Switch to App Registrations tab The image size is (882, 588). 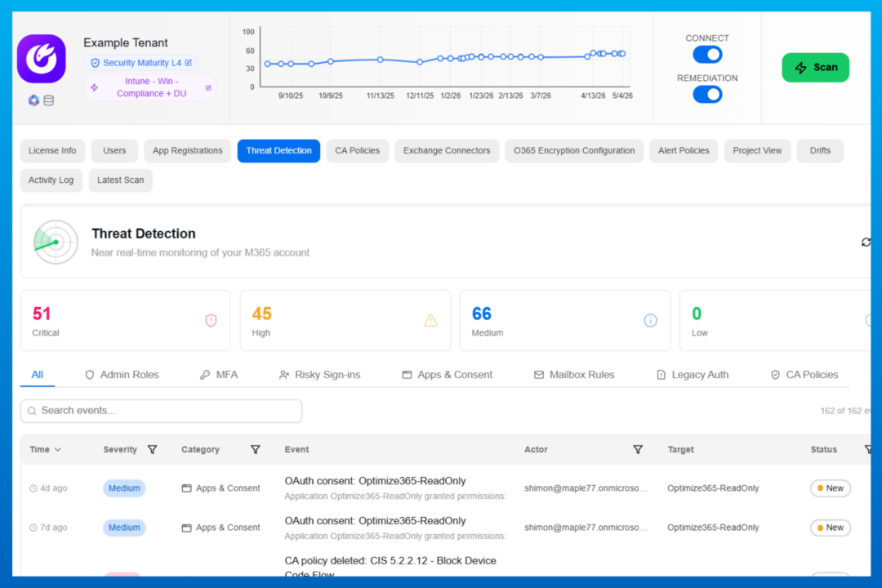(187, 151)
